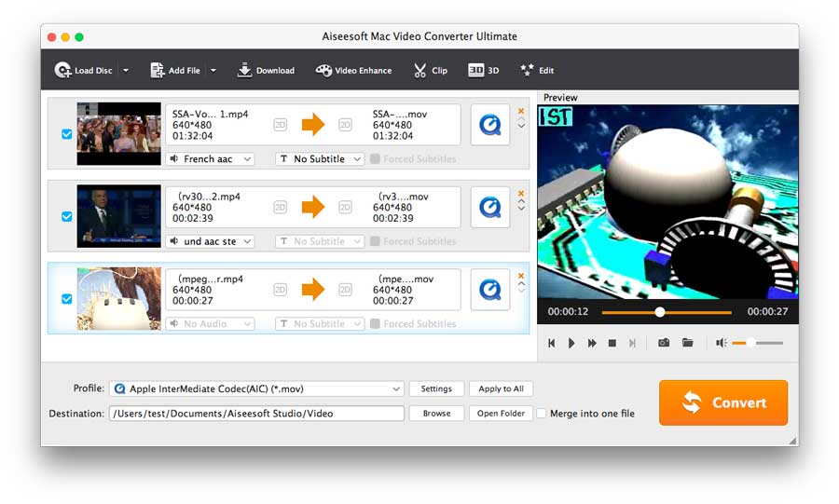This screenshot has height=504, width=839.
Task: Toggle Forced Subtitles for SSA-Vo... 1.mp4
Action: tap(375, 158)
